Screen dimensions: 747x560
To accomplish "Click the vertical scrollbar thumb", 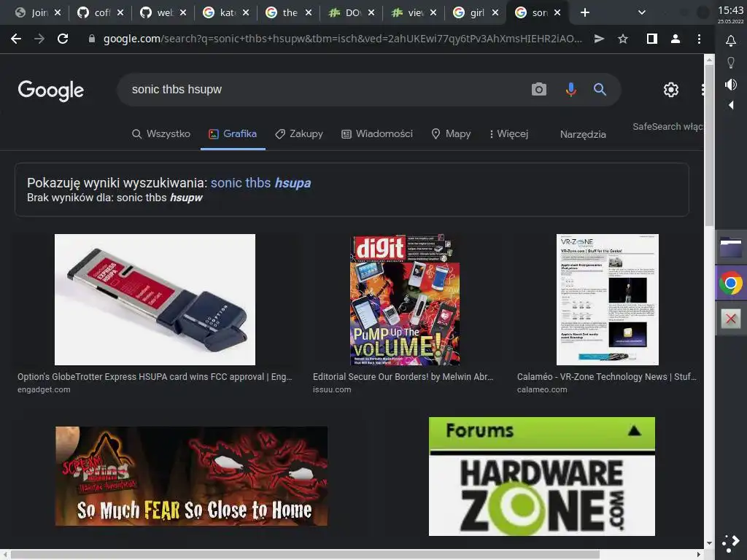I will (709, 145).
